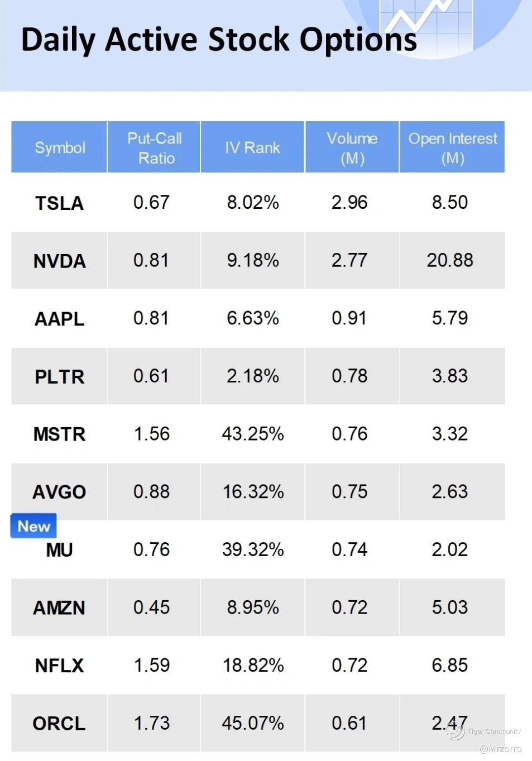Open the MU ticker symbol
Image resolution: width=532 pixels, height=761 pixels.
[x=59, y=550]
